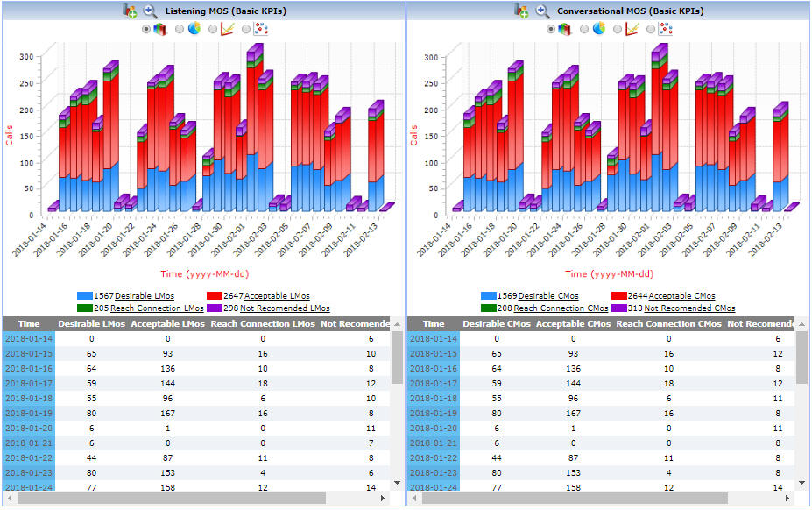
Task: Click scroll-down arrow in Listening MOS table
Action: click(397, 483)
